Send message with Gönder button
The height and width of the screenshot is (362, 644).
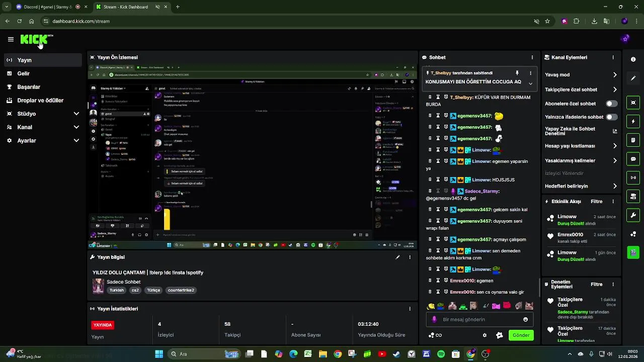521,335
